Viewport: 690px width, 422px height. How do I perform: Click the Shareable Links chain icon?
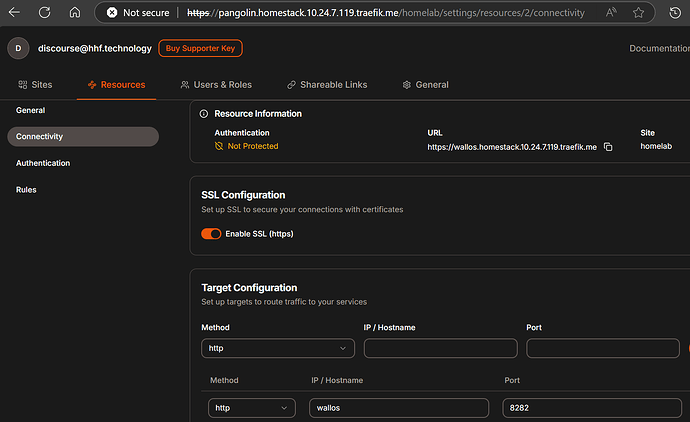coord(291,85)
